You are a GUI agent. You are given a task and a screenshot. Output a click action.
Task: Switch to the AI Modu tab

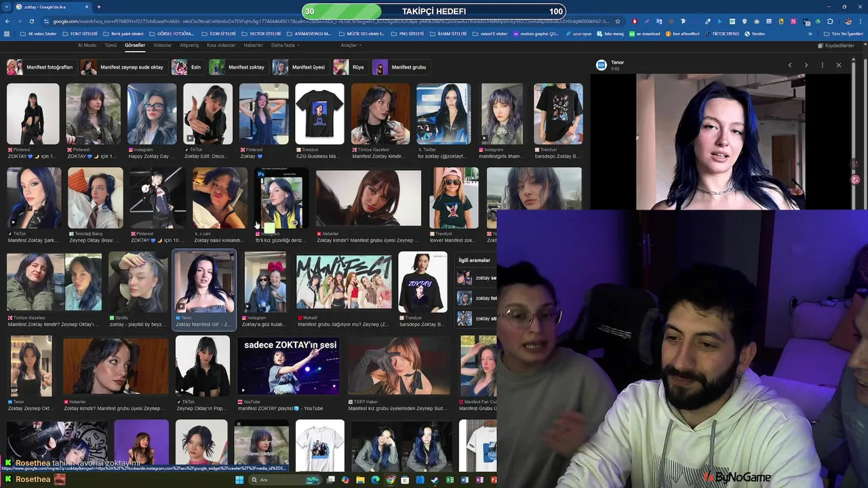coord(87,45)
